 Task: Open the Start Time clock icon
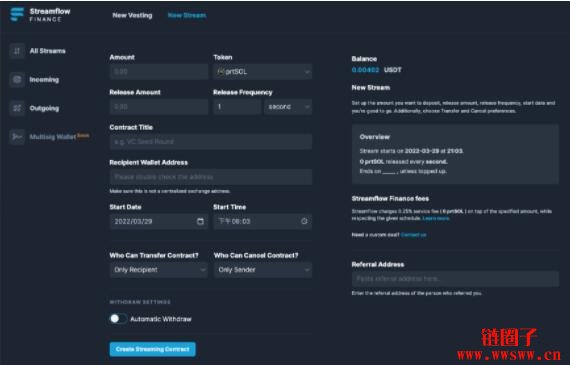point(304,221)
